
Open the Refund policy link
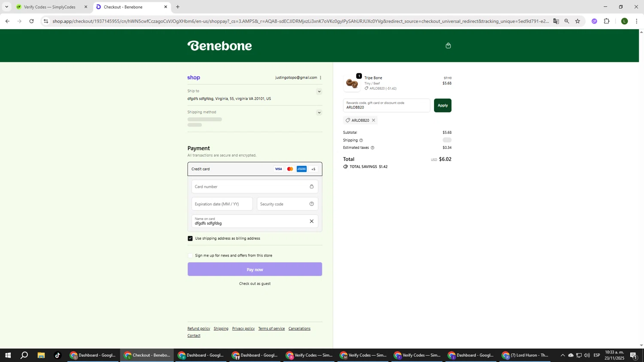[x=199, y=329]
